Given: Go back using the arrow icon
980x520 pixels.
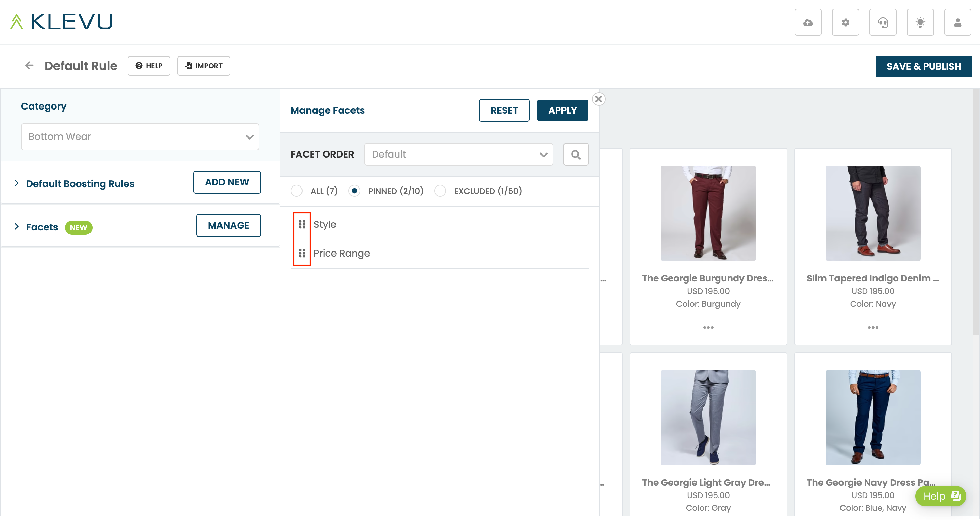Looking at the screenshot, I should pyautogui.click(x=29, y=65).
